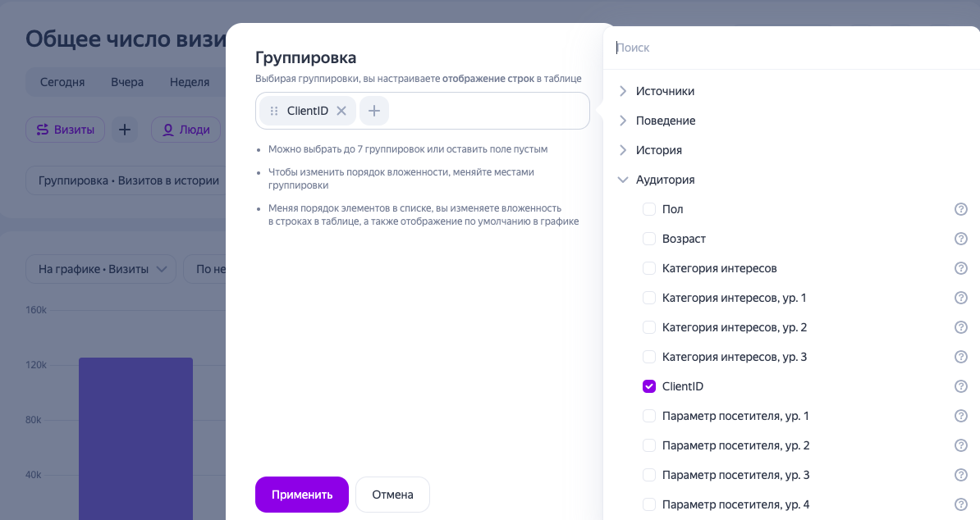Uncheck the ClientID checkbox
The image size is (980, 520).
click(x=649, y=385)
